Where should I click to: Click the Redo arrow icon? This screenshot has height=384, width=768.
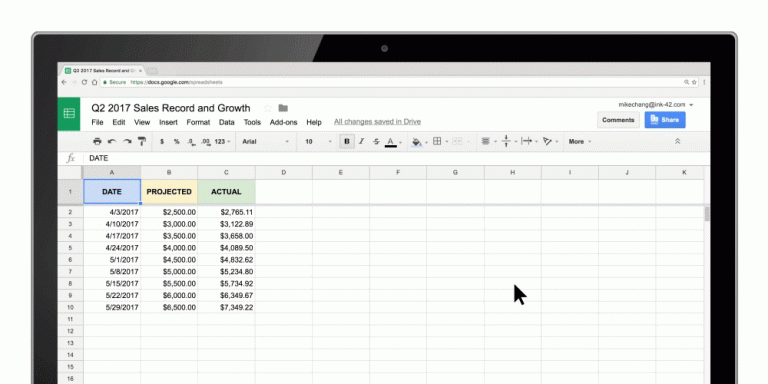127,142
